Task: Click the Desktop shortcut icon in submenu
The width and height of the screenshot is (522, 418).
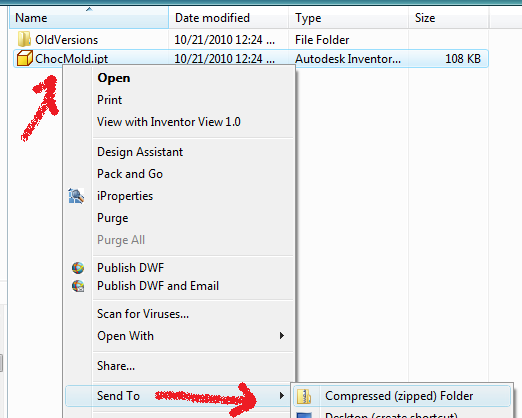Action: click(304, 415)
